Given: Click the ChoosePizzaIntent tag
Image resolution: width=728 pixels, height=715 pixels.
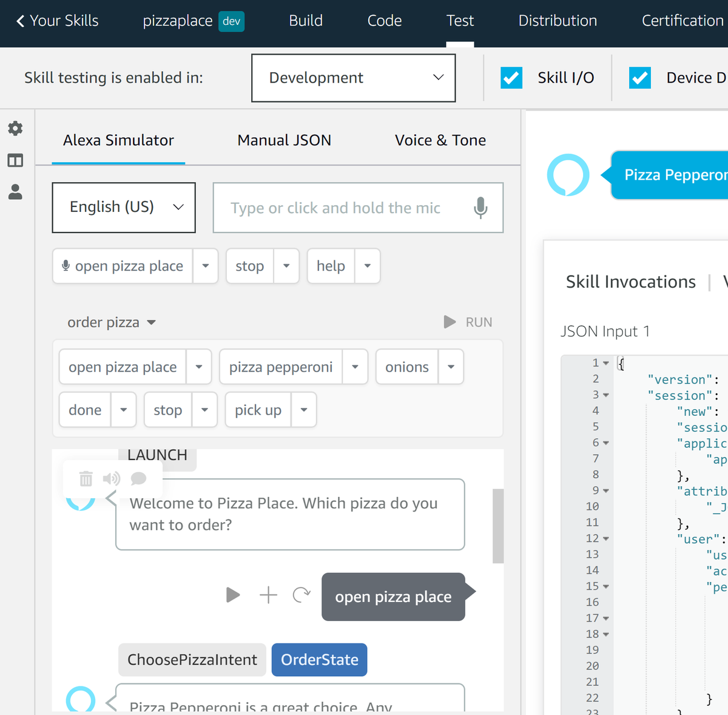Looking at the screenshot, I should (x=192, y=660).
